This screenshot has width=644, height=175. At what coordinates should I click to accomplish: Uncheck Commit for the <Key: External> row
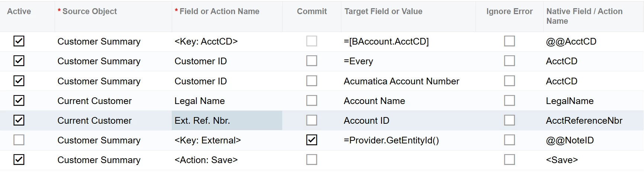pyautogui.click(x=312, y=140)
